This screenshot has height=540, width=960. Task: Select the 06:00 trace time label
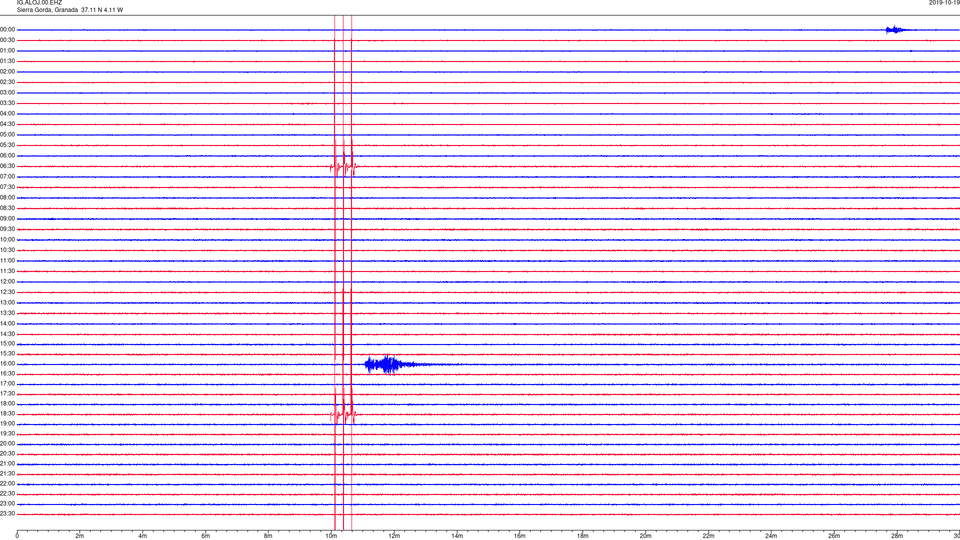[x=8, y=156]
